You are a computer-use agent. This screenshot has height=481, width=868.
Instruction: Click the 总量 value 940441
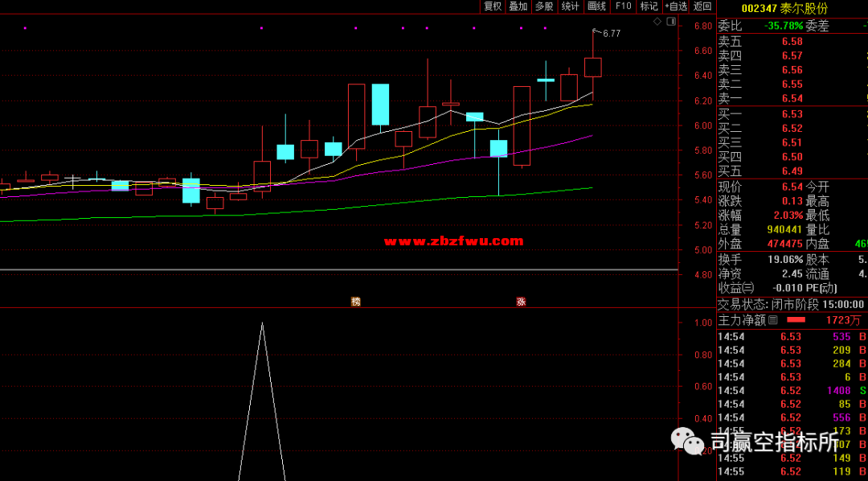pos(784,230)
